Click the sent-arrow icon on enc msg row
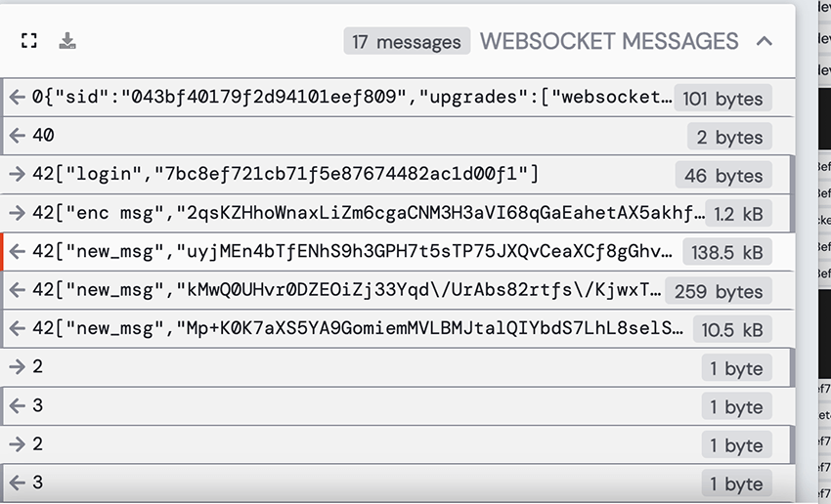831x504 pixels. click(17, 213)
